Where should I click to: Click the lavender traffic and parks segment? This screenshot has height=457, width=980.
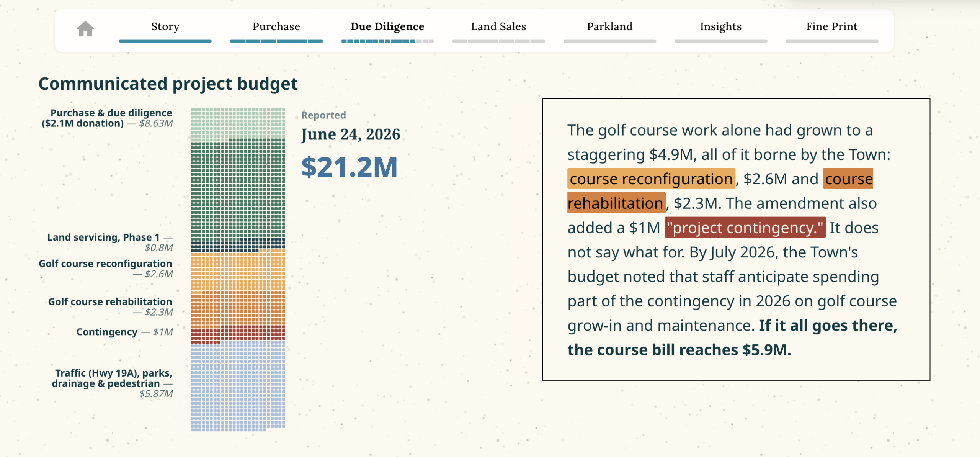238,386
